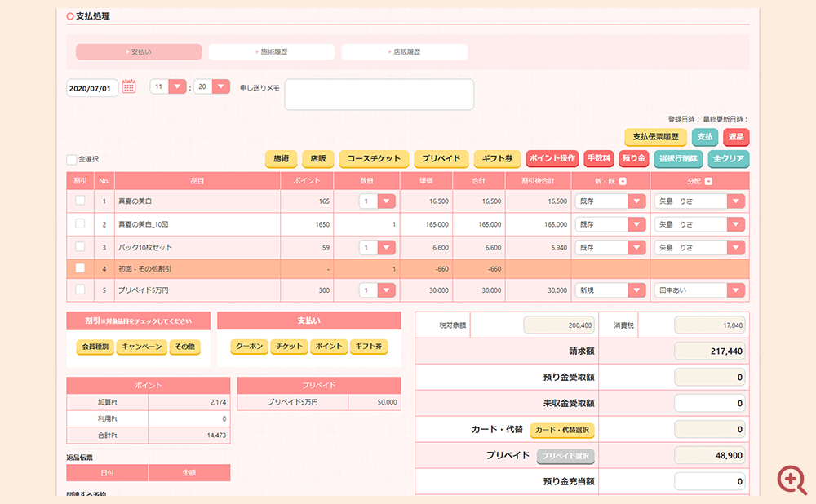Screen dimensions: 816x504
Task: Open quantity dropdown for プリペイド5万円
Action: click(386, 290)
